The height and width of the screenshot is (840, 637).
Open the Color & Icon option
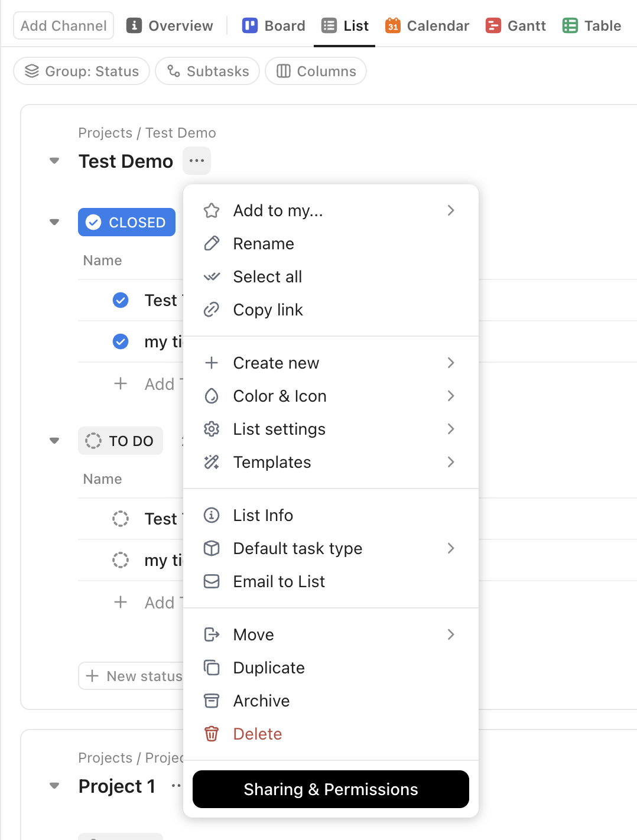tap(279, 396)
